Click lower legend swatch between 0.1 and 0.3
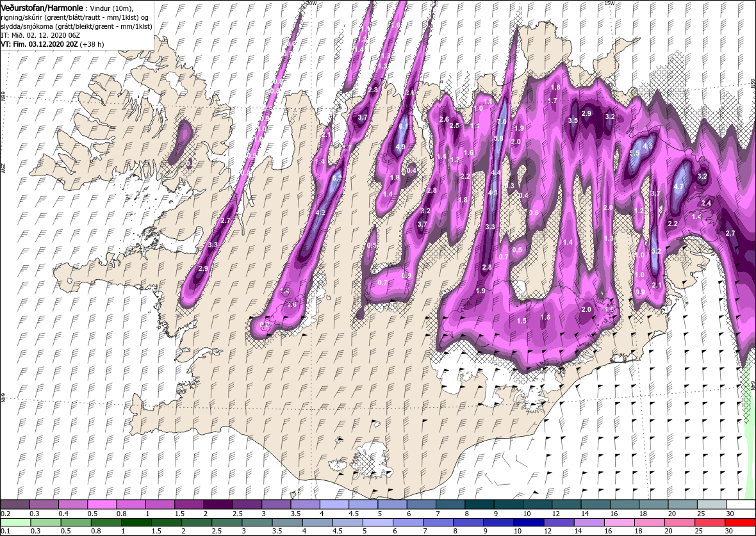756x536 pixels. (x=16, y=523)
